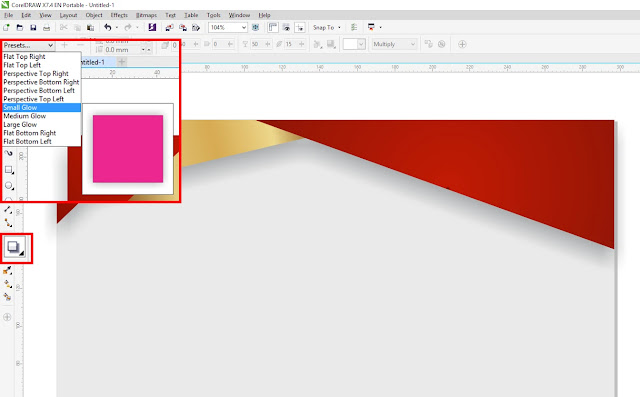Viewport: 640px width, 397px height.
Task: Open the Bitmaps menu
Action: click(x=146, y=15)
